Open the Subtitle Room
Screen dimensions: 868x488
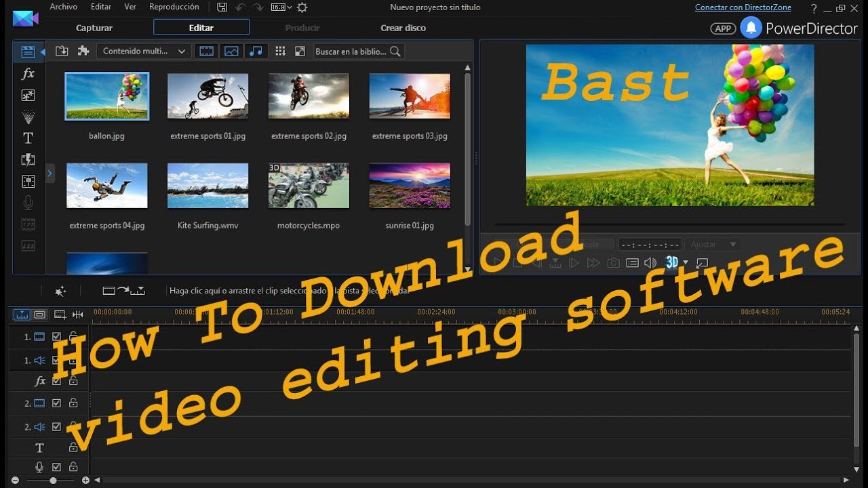click(x=28, y=245)
